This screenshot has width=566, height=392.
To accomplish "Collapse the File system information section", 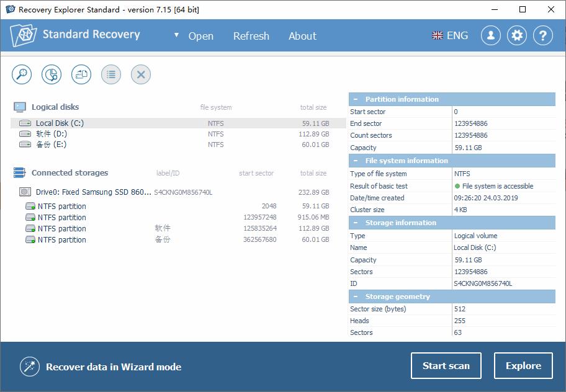I will point(356,161).
